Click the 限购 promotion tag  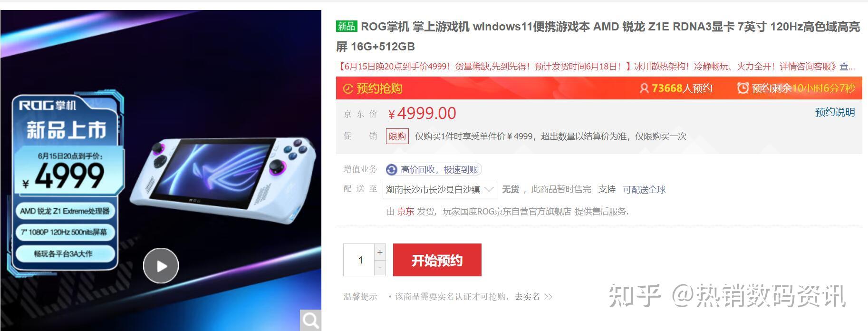coord(397,136)
